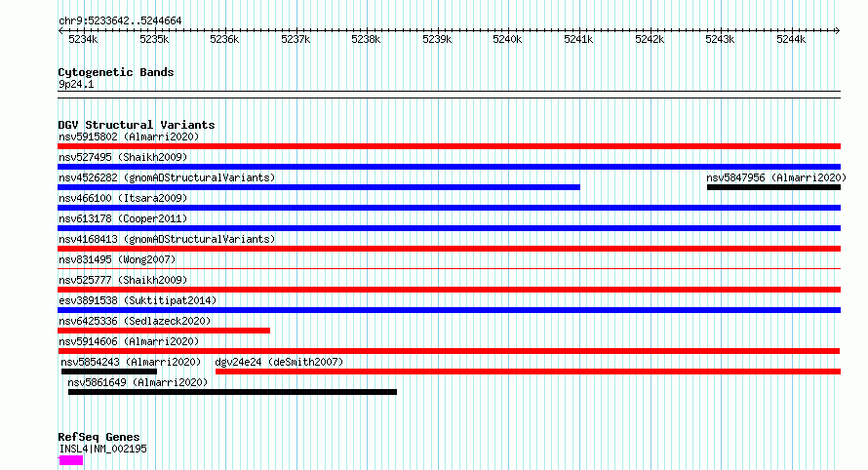Open nsv4526282 (gnomADStructuralVariants) label

(167, 177)
